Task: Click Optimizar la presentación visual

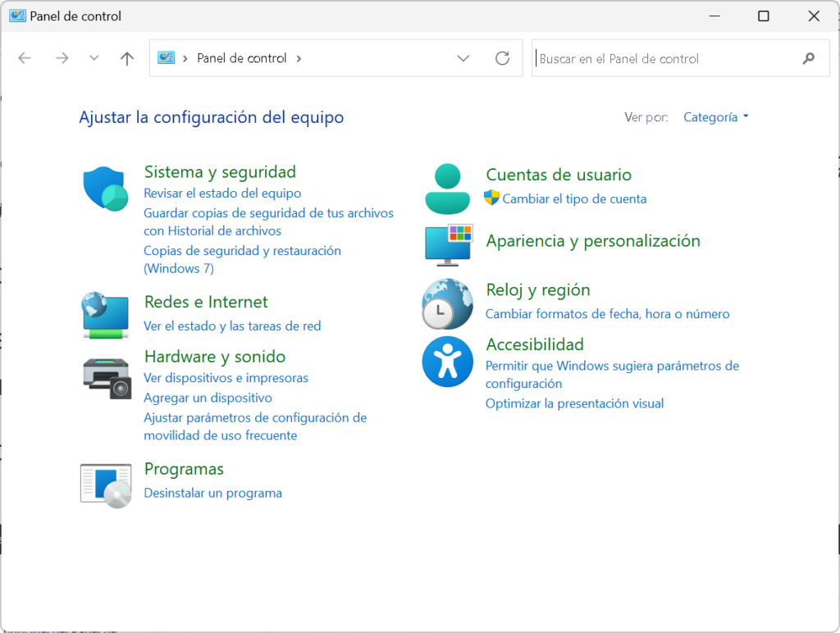Action: pyautogui.click(x=574, y=403)
